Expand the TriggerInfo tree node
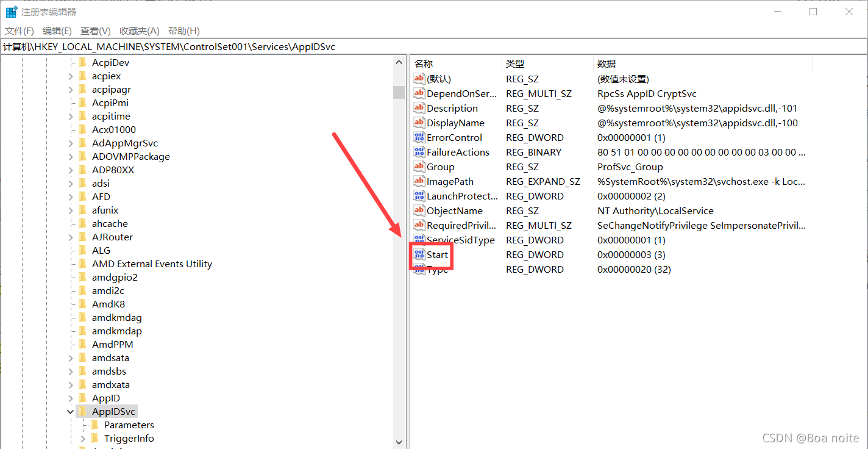 pos(83,439)
